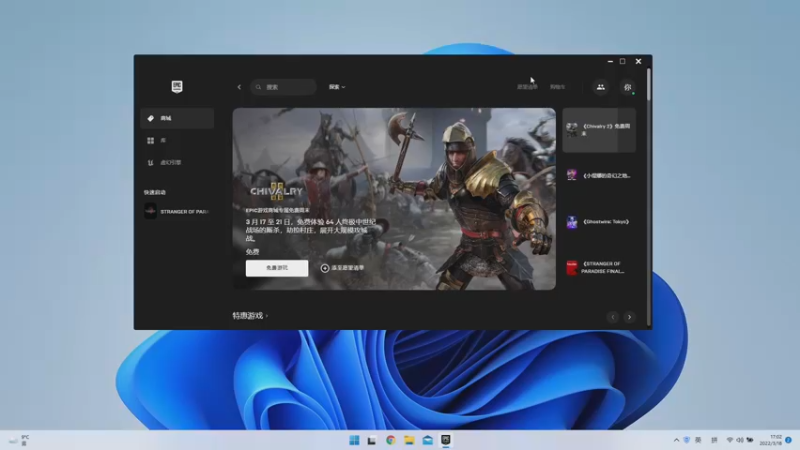Open the weather widget on taskbar

(x=19, y=440)
